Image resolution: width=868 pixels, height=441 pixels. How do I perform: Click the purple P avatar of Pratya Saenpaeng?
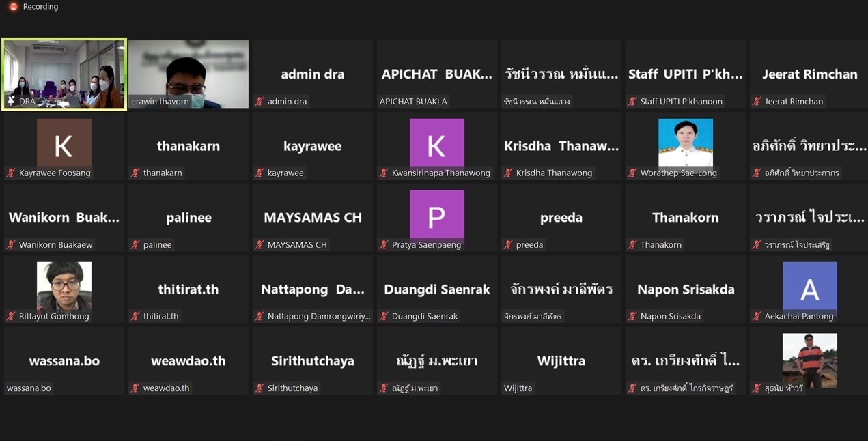[x=436, y=214]
